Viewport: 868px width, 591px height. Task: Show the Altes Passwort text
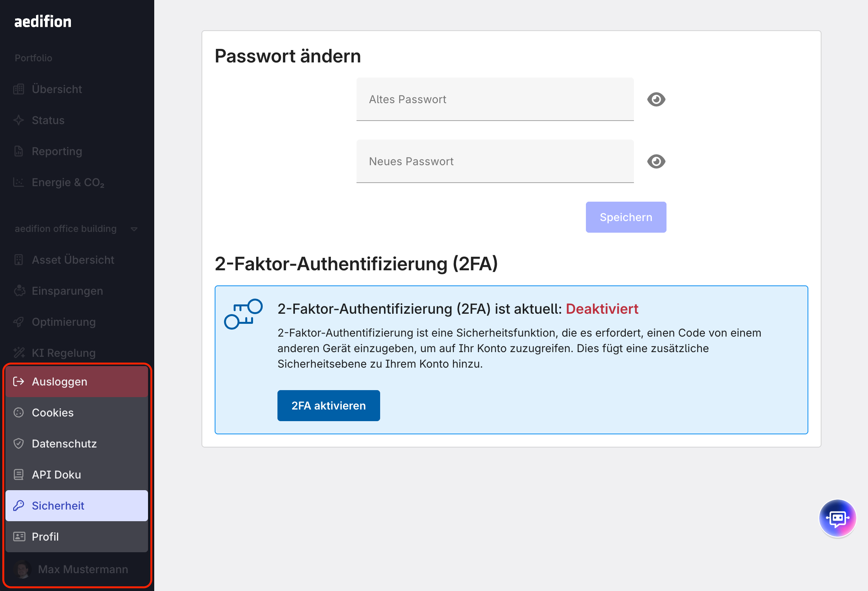point(656,99)
